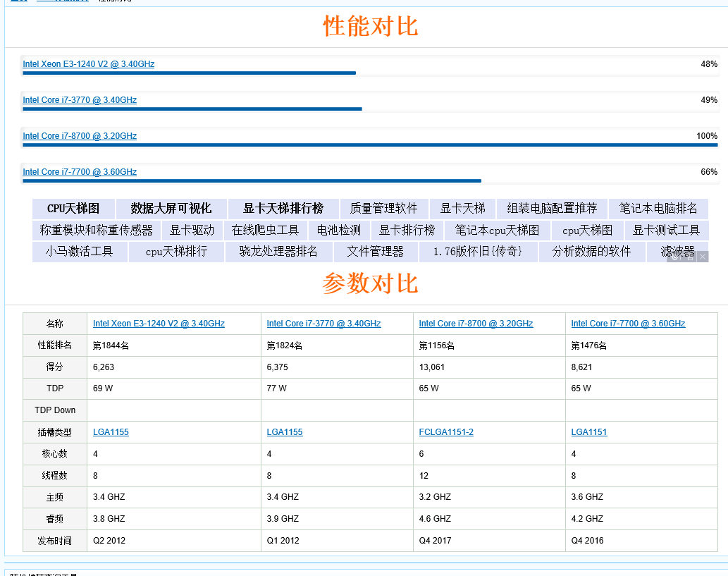Select the 第1476名 ranking cell
728x576 pixels.
click(641, 345)
